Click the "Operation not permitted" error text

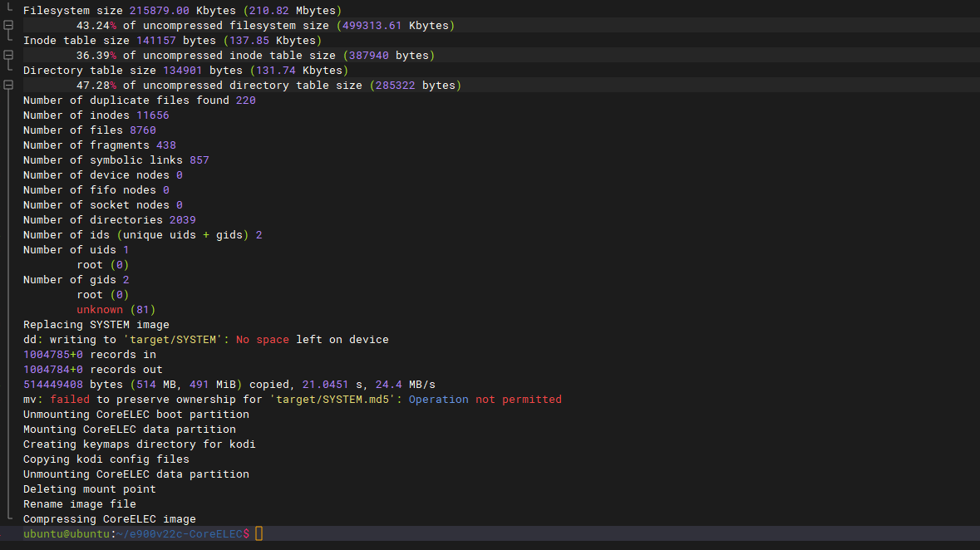pyautogui.click(x=485, y=400)
